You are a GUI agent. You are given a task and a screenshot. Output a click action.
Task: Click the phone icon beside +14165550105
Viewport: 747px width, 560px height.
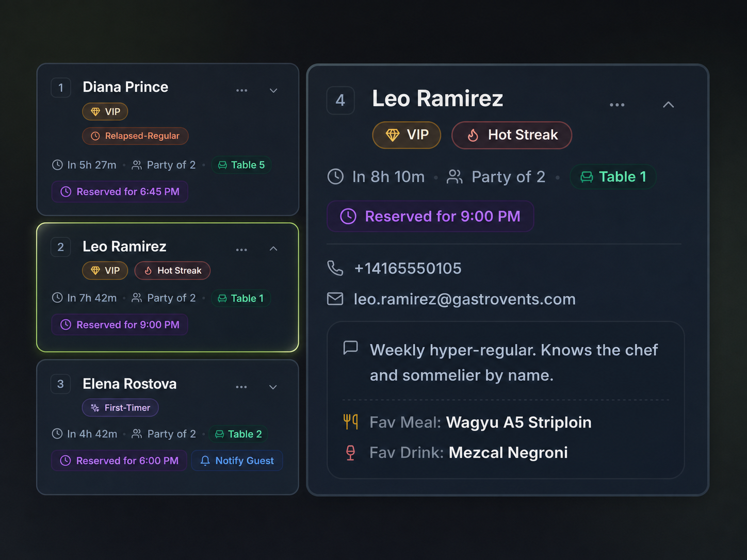click(335, 268)
